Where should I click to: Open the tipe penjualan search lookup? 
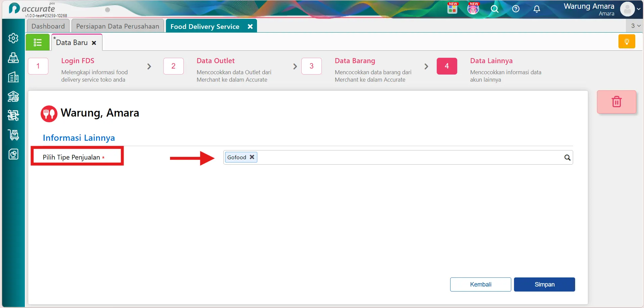click(567, 158)
